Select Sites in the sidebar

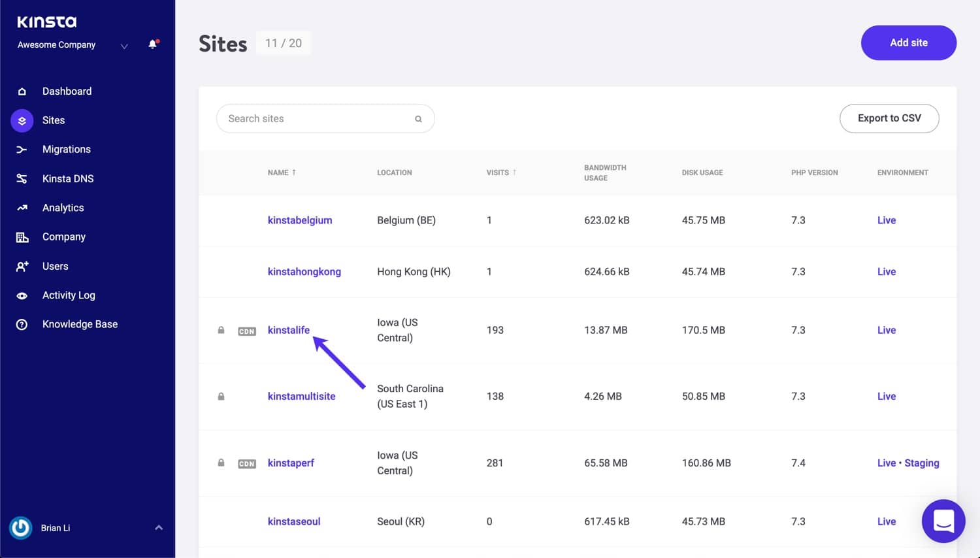[54, 120]
